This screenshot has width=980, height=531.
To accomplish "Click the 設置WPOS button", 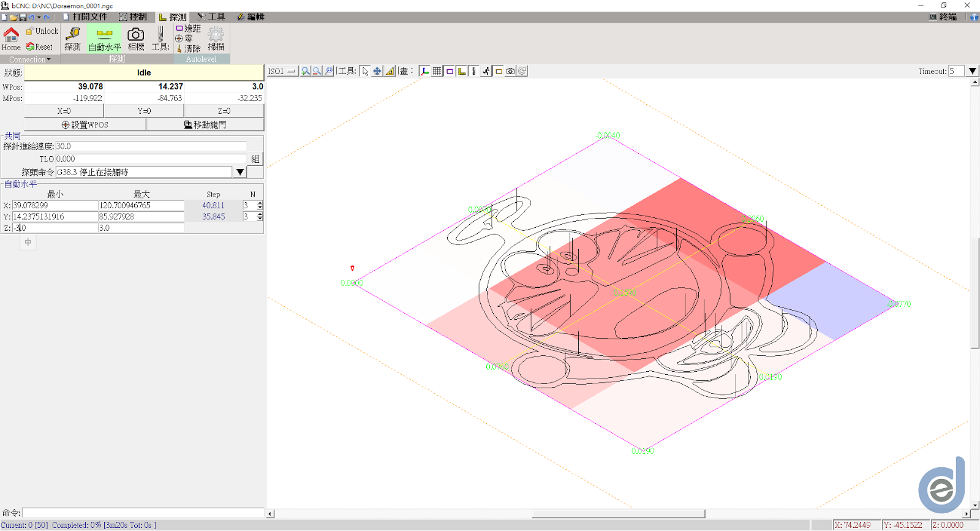I will click(x=85, y=124).
